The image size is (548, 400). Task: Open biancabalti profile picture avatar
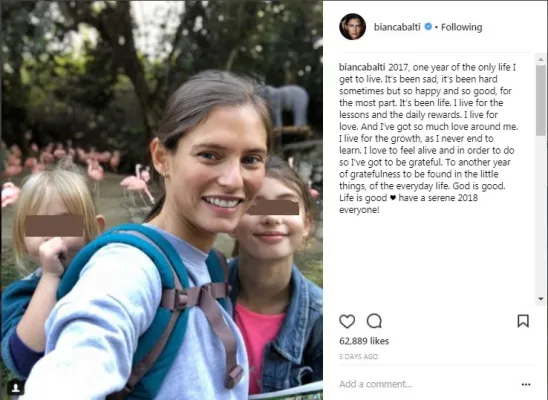[x=352, y=27]
